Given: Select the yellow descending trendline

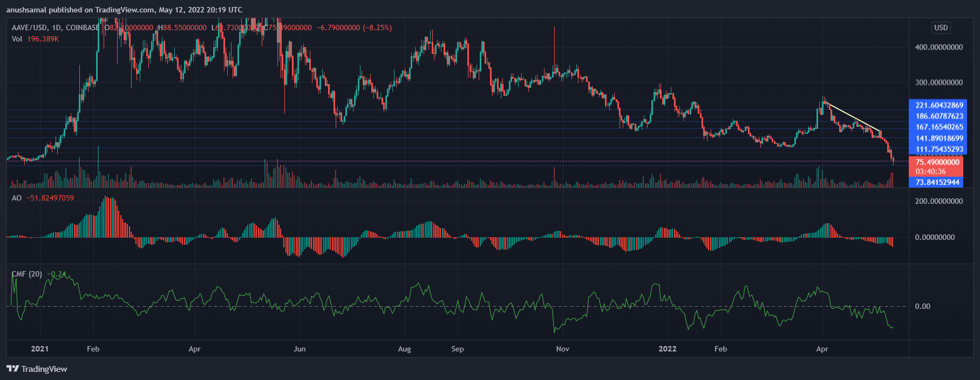Looking at the screenshot, I should pos(854,117).
